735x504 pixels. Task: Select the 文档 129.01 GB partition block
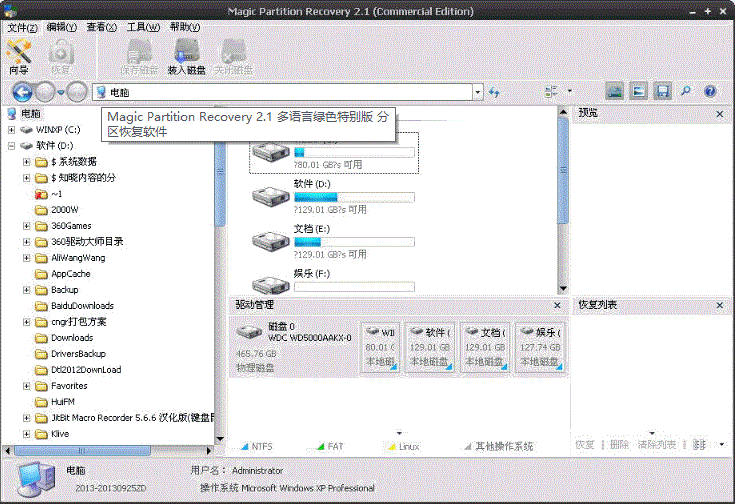click(485, 347)
